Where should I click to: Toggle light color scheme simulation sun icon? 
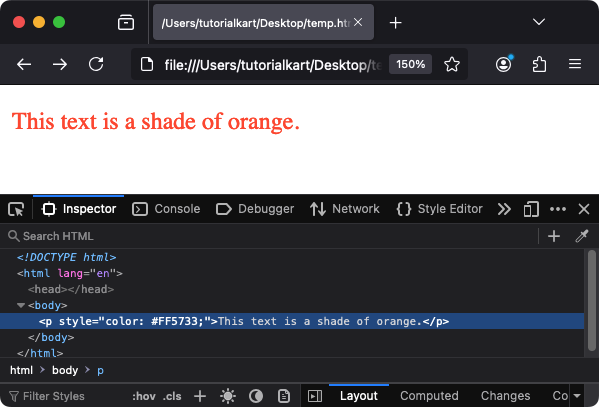click(x=228, y=396)
